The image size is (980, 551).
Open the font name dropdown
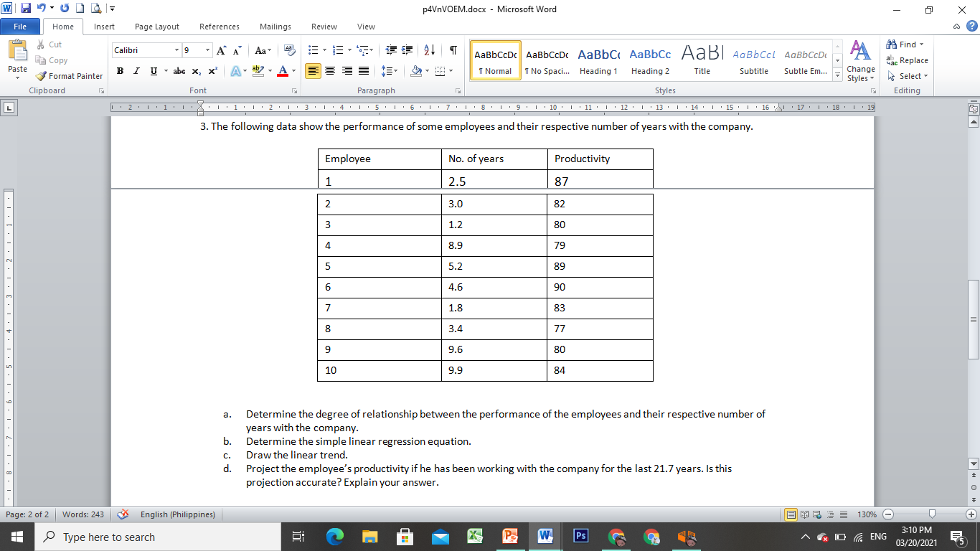click(176, 50)
